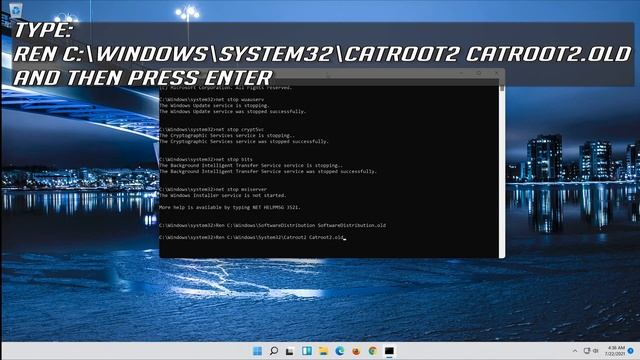The height and width of the screenshot is (360, 640).
Task: Launch Microsoft Edge from the taskbar
Action: (x=340, y=351)
